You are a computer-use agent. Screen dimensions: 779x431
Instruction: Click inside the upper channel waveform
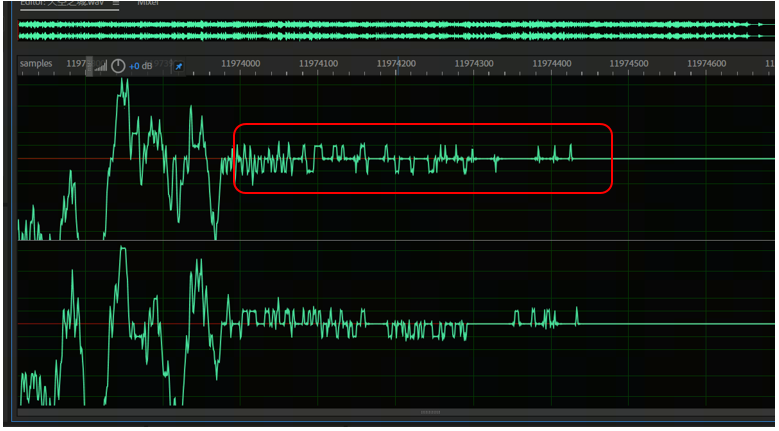(x=396, y=158)
